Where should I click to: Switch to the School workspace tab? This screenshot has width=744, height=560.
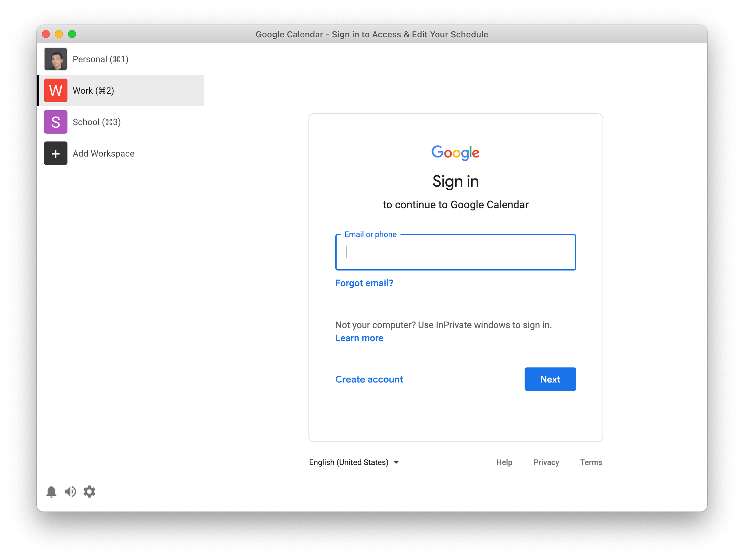pos(120,122)
